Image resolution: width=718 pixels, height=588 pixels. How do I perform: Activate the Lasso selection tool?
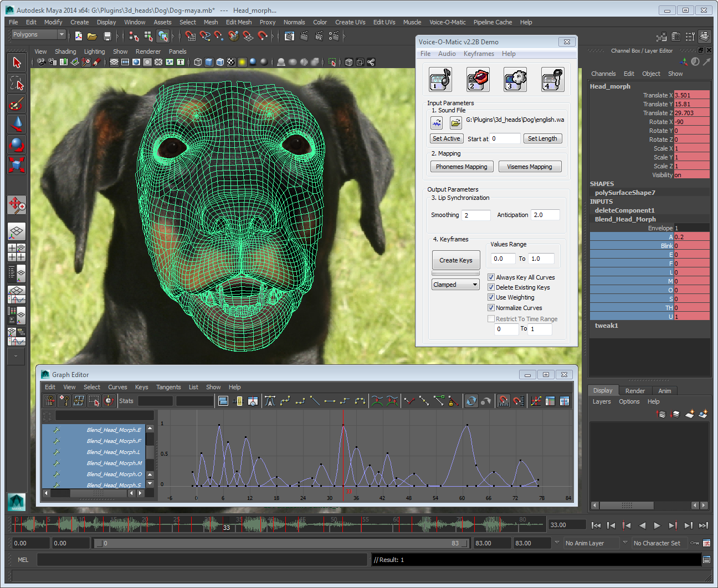[x=17, y=84]
